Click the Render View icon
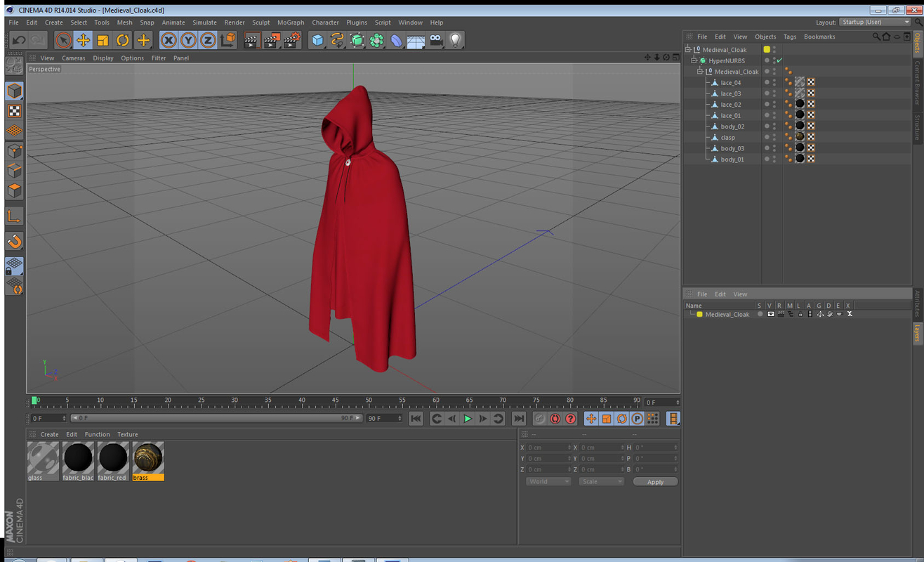This screenshot has height=562, width=924. coord(251,40)
